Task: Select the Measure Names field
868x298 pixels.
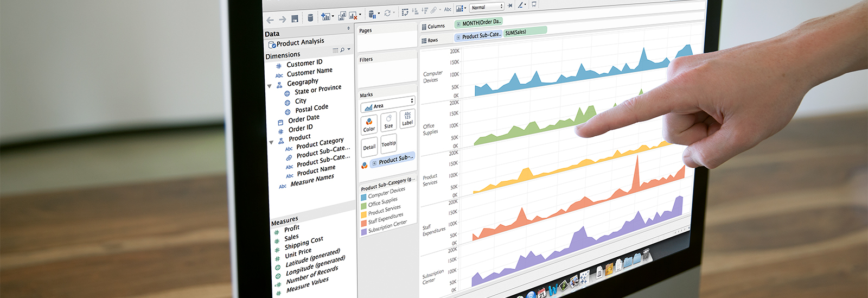Action: tap(312, 180)
